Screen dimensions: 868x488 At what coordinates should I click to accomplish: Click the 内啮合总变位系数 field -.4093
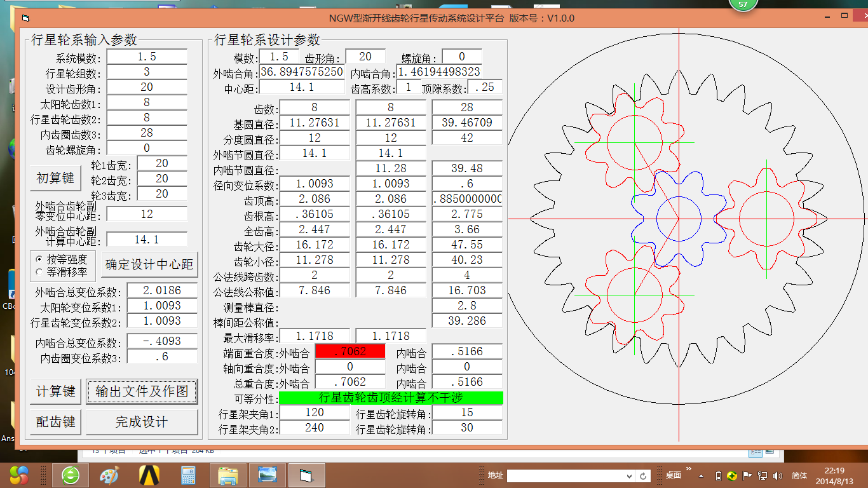pyautogui.click(x=163, y=341)
